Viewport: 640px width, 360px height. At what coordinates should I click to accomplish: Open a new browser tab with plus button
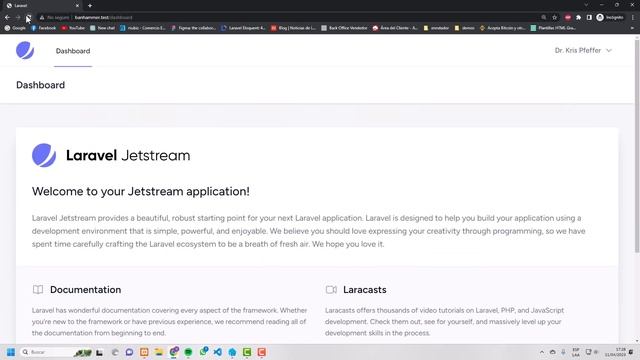[90, 6]
